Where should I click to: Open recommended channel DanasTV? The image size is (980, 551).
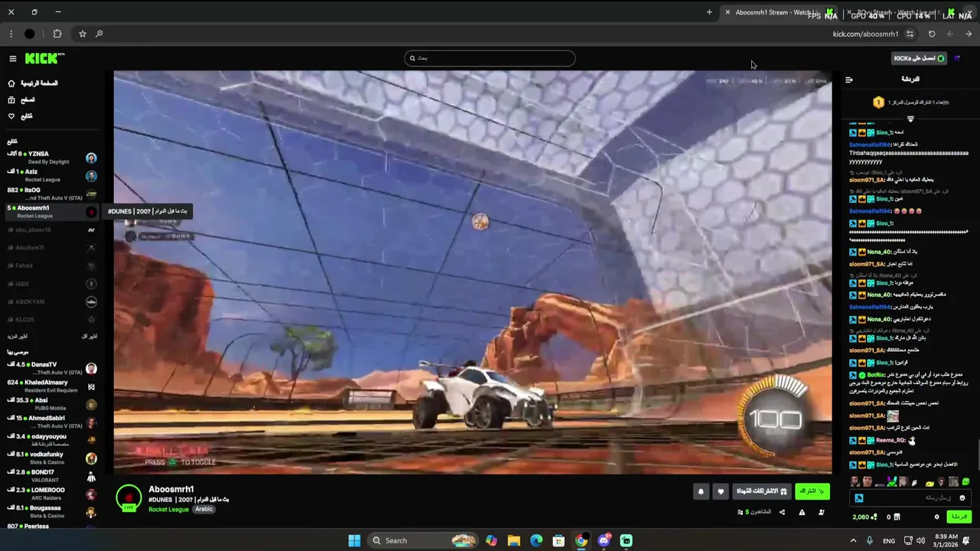coord(52,369)
